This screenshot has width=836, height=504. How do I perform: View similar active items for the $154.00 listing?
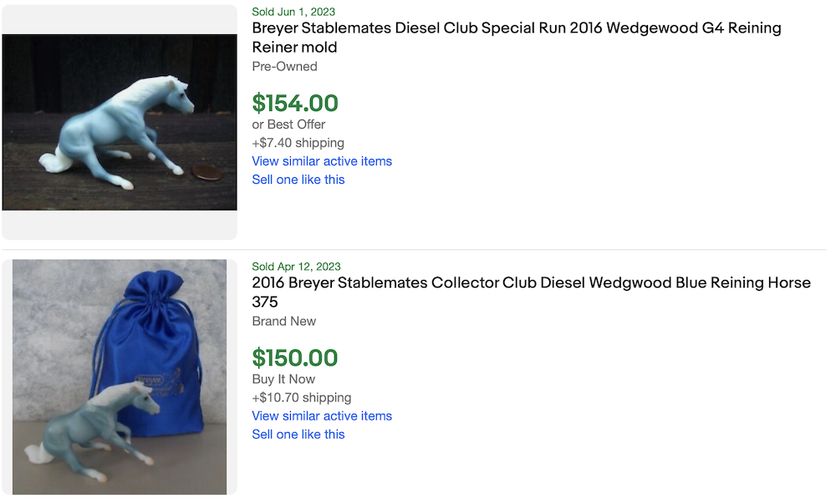click(x=322, y=161)
